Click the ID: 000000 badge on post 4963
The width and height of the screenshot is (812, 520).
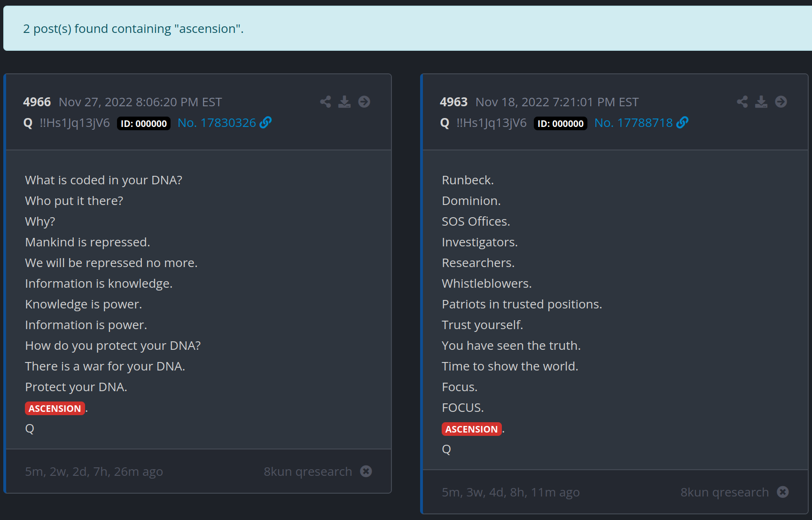tap(561, 124)
